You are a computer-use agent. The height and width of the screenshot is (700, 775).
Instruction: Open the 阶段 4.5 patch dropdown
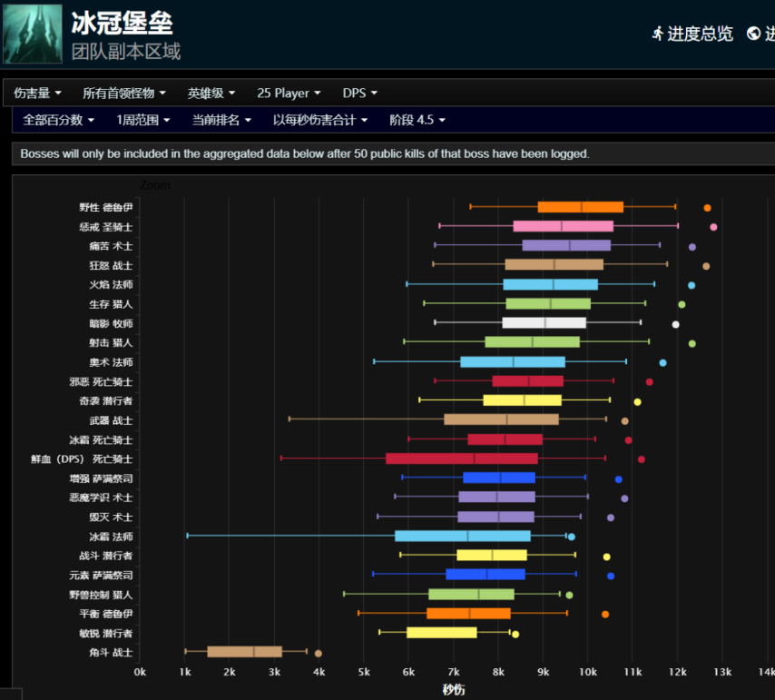click(417, 119)
